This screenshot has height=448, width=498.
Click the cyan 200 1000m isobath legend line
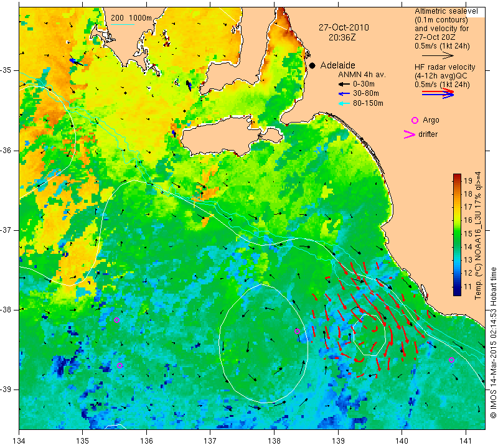pos(122,24)
